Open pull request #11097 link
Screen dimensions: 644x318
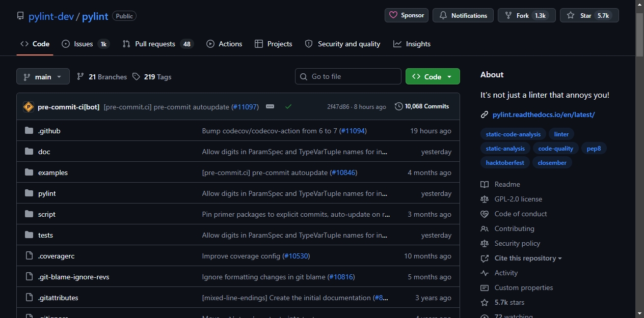tap(245, 107)
